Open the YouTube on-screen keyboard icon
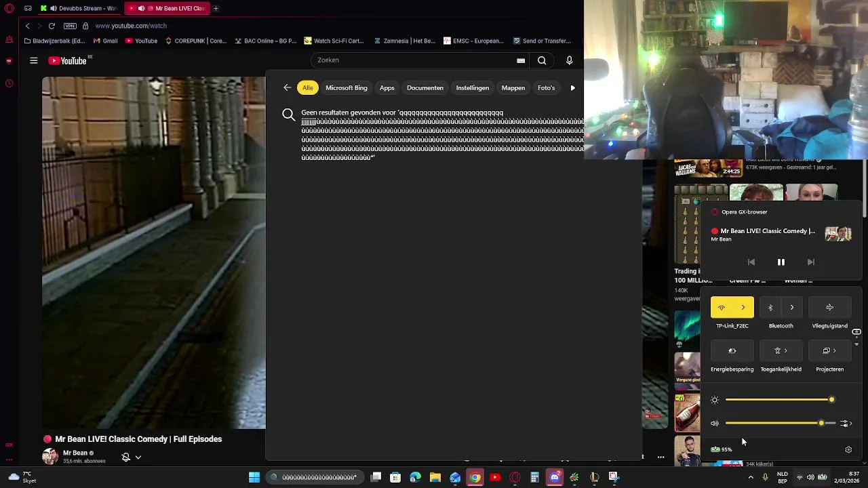The image size is (868, 488). (521, 60)
